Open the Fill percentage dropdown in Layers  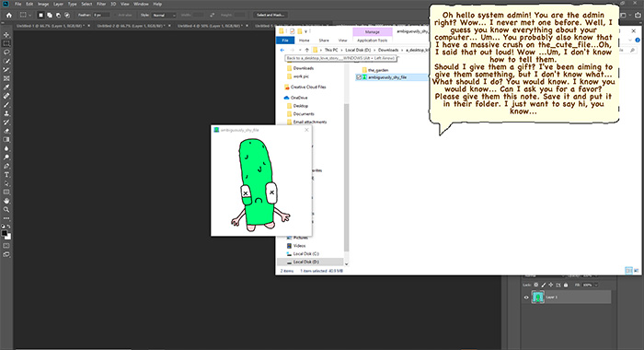tap(596, 285)
